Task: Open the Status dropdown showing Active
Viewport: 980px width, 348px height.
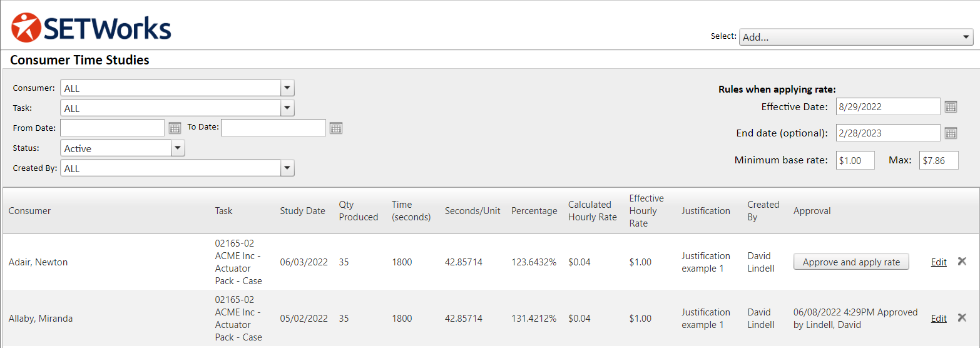Action: tap(178, 148)
